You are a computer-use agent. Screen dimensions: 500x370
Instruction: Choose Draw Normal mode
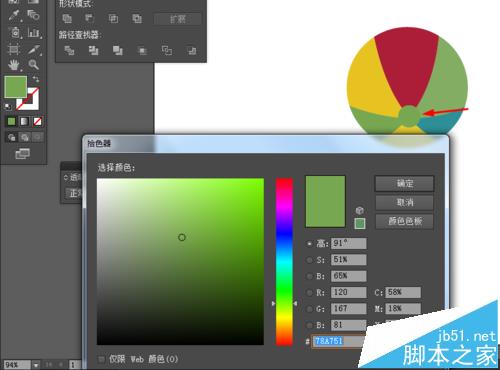(11, 137)
